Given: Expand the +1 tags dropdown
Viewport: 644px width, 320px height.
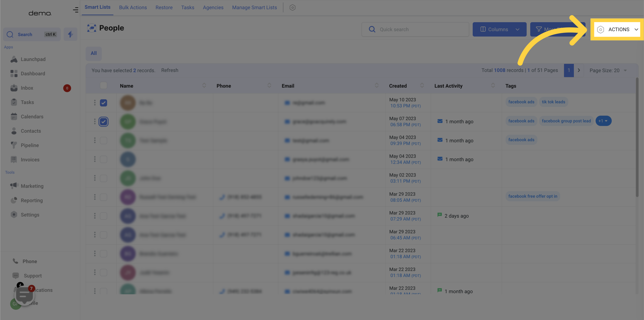Looking at the screenshot, I should 603,121.
